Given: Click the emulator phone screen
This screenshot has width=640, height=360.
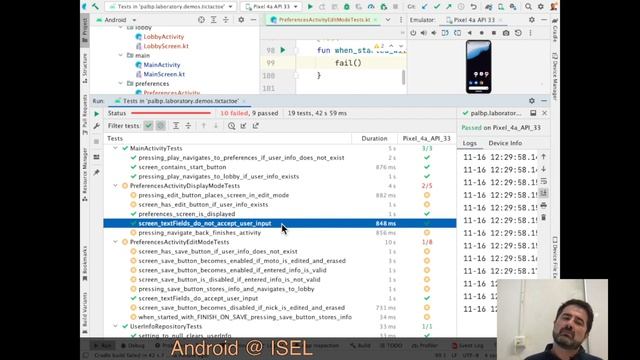Looking at the screenshot, I should tap(478, 67).
